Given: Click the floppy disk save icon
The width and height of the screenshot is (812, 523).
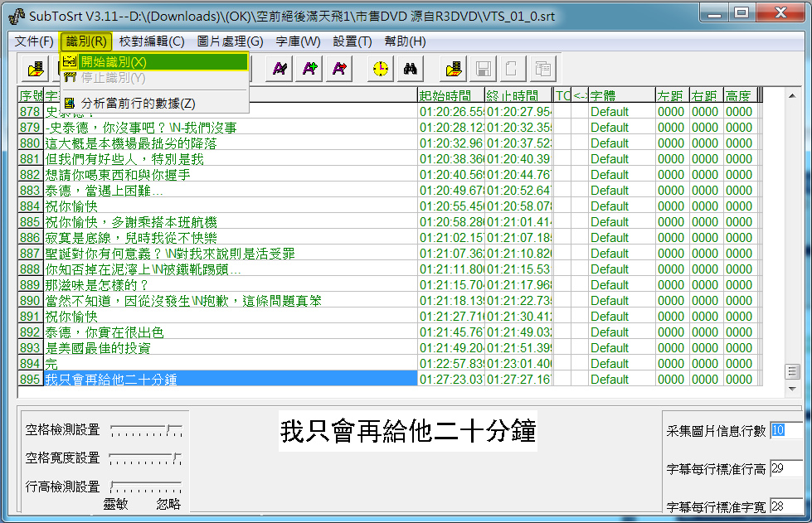Looking at the screenshot, I should (484, 69).
